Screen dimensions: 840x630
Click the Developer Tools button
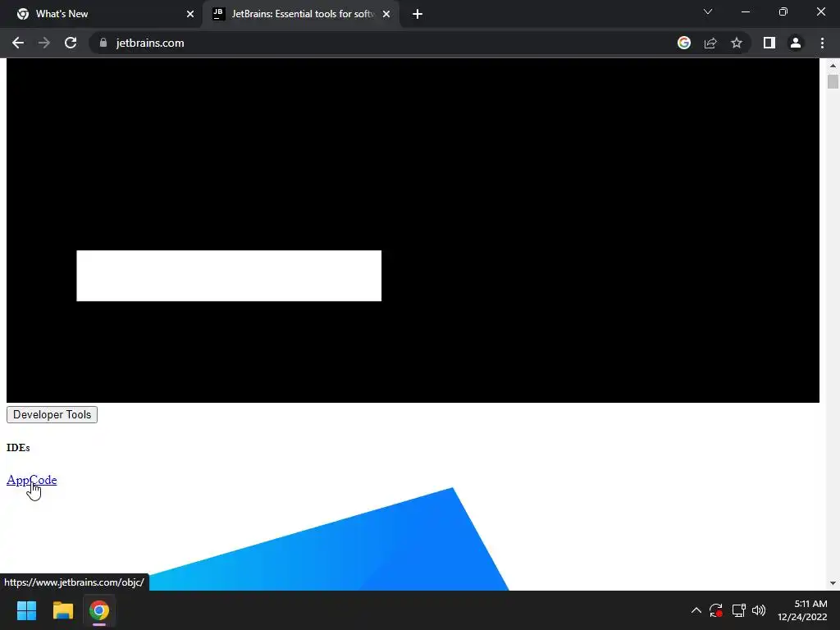tap(52, 414)
